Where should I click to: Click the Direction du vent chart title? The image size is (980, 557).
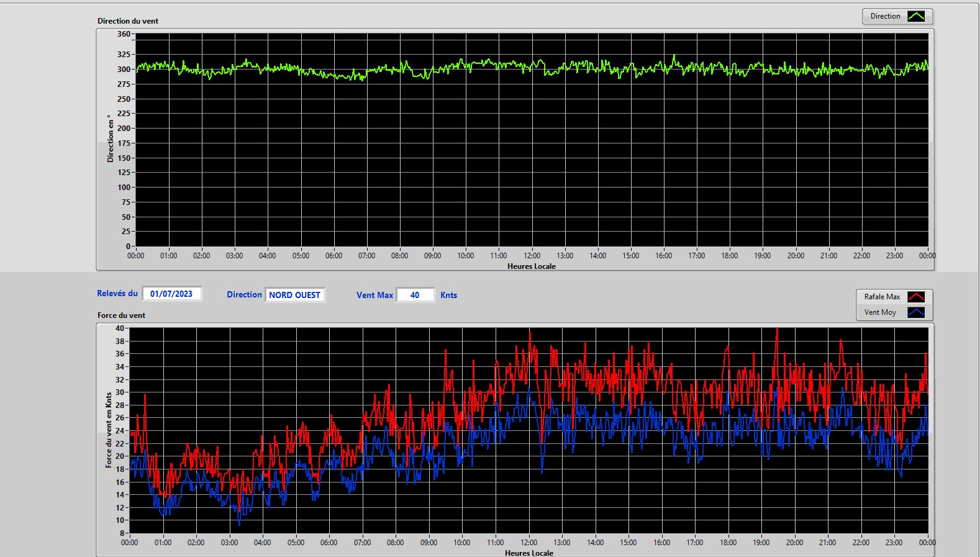click(x=128, y=21)
